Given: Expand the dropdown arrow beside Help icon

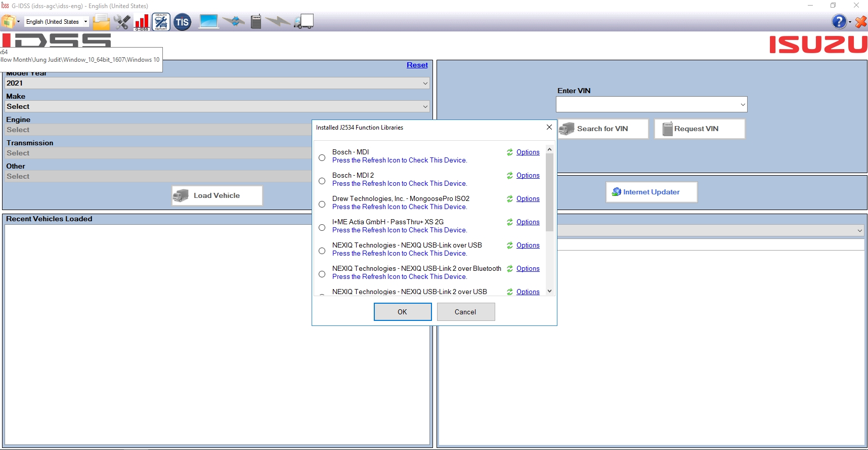Looking at the screenshot, I should point(850,22).
